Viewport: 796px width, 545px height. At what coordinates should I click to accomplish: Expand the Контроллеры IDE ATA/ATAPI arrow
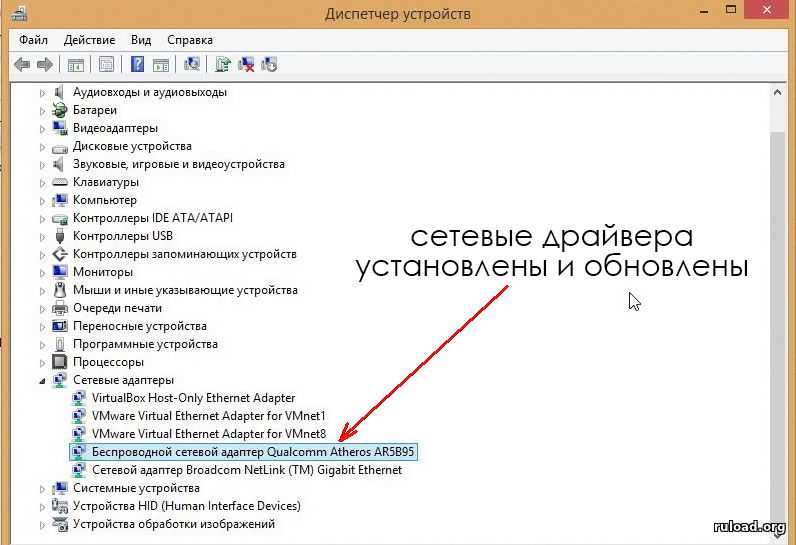click(43, 219)
